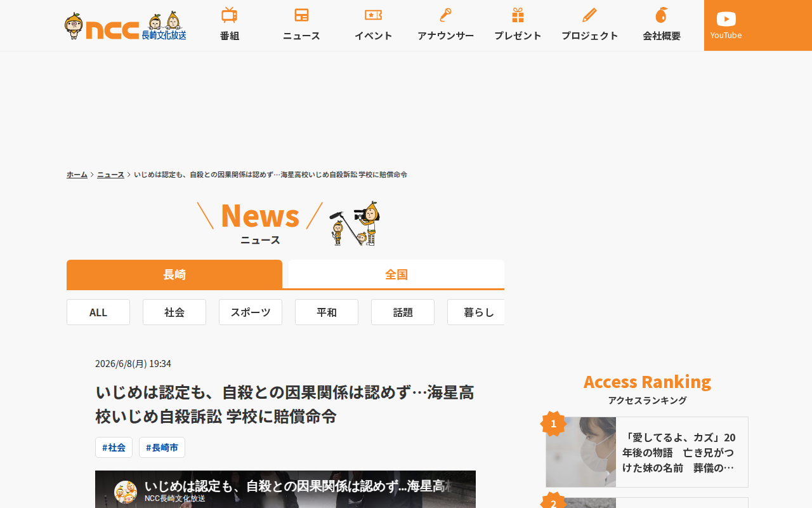This screenshot has width=812, height=508.
Task: Open the #長崎市 tag link
Action: [162, 447]
